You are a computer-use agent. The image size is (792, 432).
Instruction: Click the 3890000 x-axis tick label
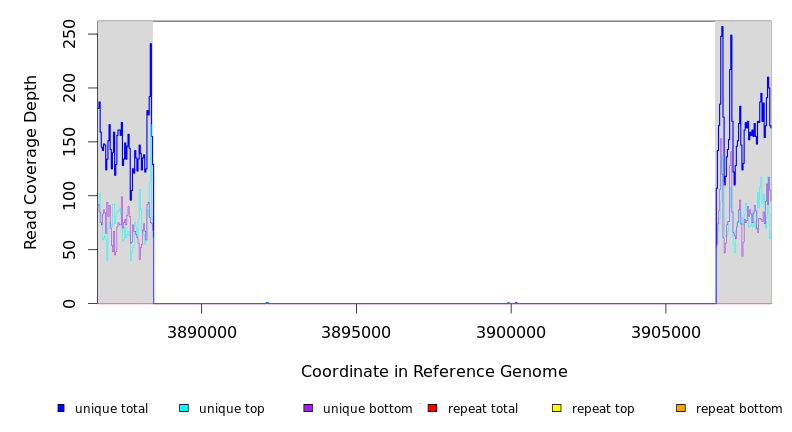click(x=201, y=331)
